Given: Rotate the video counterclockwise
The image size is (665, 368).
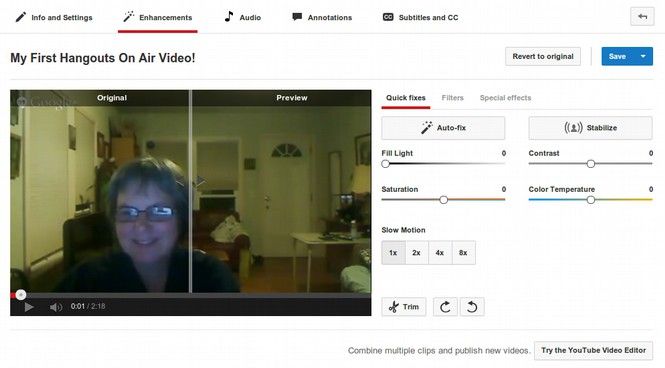Looking at the screenshot, I should [472, 307].
